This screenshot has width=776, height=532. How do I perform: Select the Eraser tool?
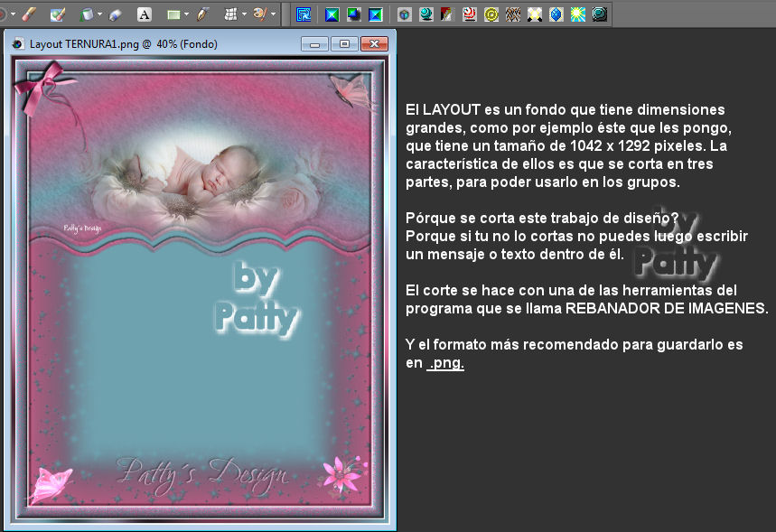115,14
